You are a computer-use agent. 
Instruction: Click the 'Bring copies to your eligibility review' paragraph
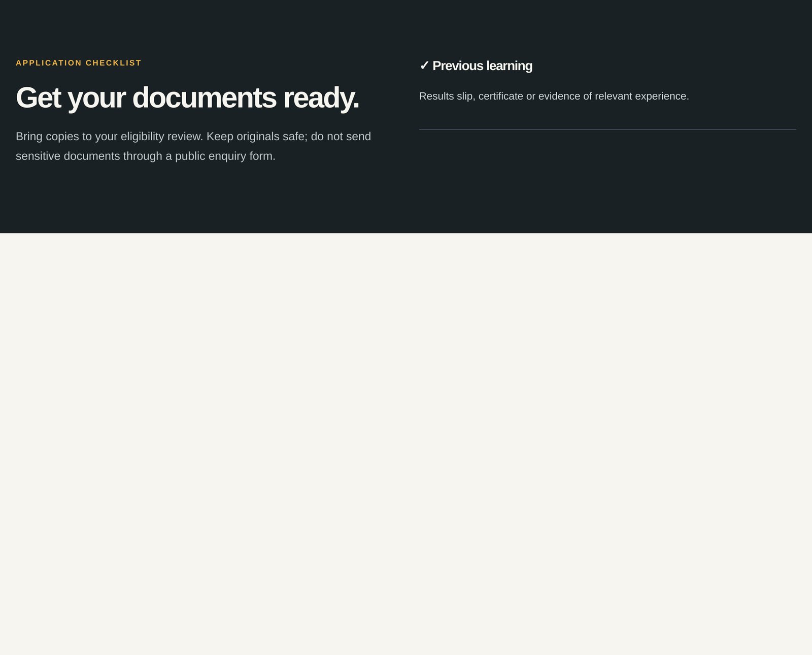(193, 146)
